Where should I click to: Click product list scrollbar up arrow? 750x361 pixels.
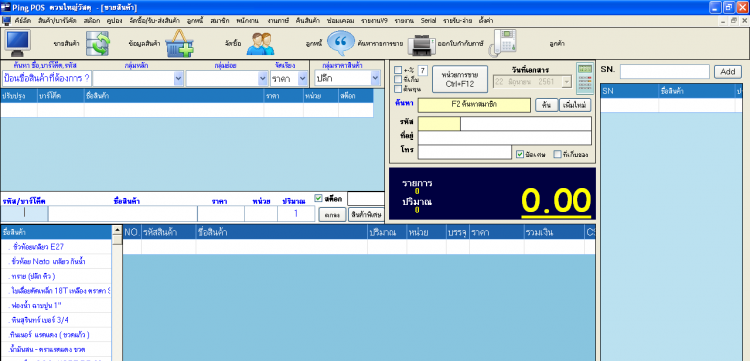click(117, 231)
